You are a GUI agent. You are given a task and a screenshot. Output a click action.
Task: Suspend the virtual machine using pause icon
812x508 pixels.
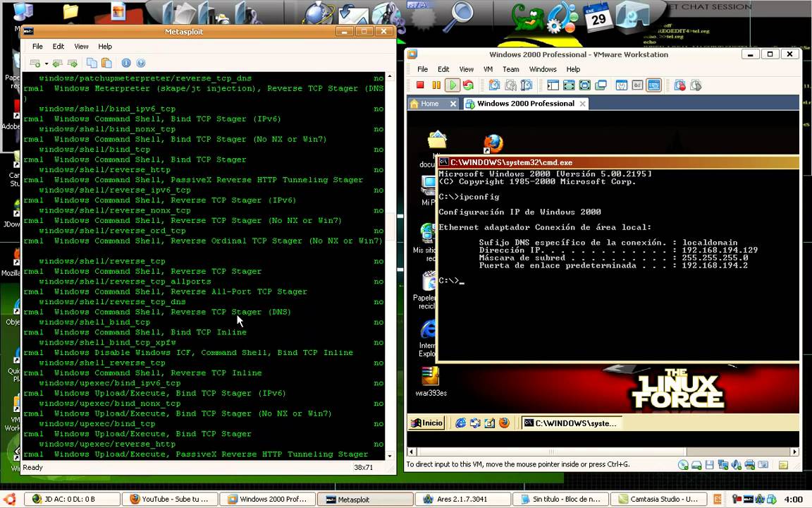tap(436, 85)
